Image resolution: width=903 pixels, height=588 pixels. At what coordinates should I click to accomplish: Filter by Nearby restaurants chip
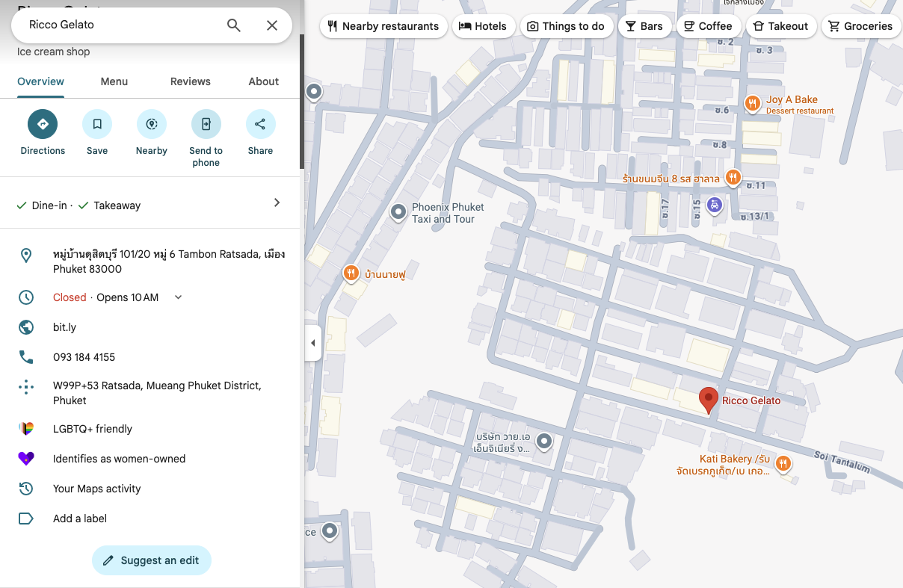tap(383, 26)
